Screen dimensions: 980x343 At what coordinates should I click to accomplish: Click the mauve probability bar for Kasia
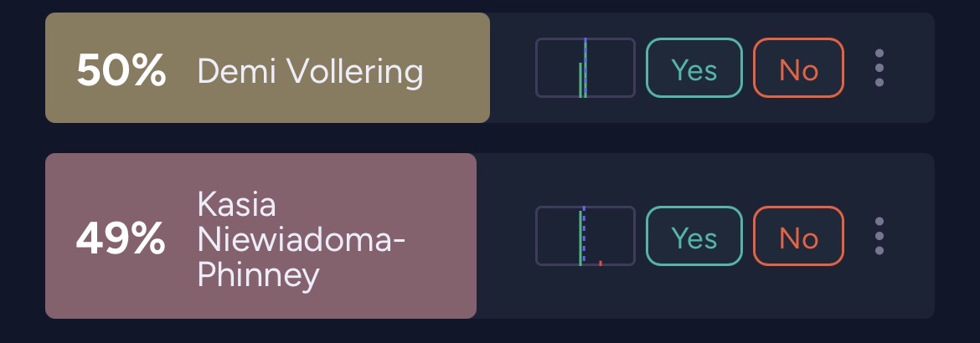click(260, 236)
